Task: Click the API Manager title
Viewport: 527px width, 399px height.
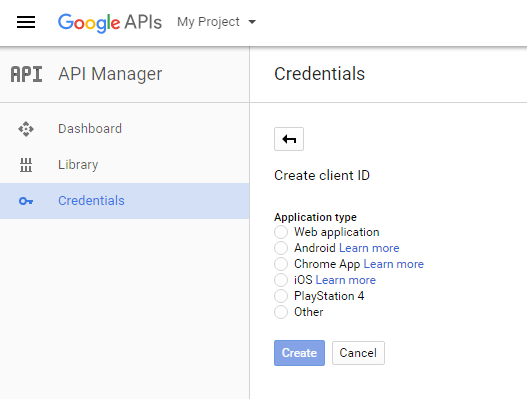Action: (x=110, y=74)
